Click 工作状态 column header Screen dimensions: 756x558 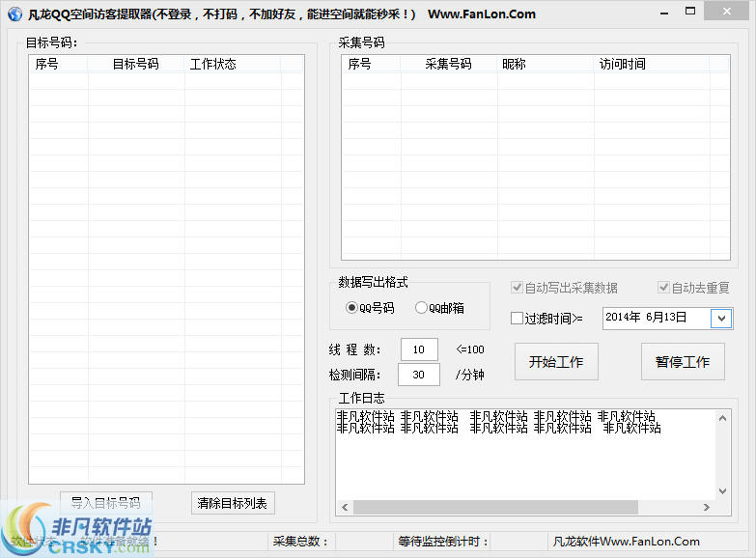(233, 64)
